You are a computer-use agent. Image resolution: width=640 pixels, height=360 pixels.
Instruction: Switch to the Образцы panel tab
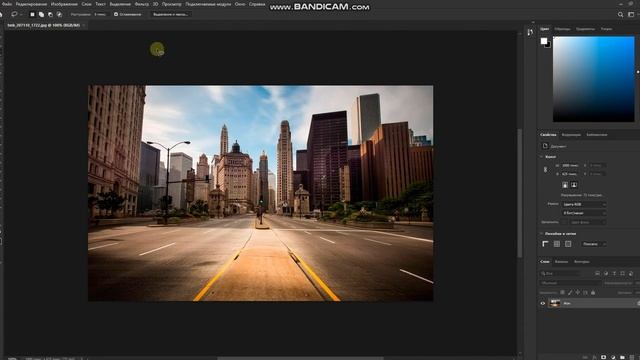coord(562,29)
